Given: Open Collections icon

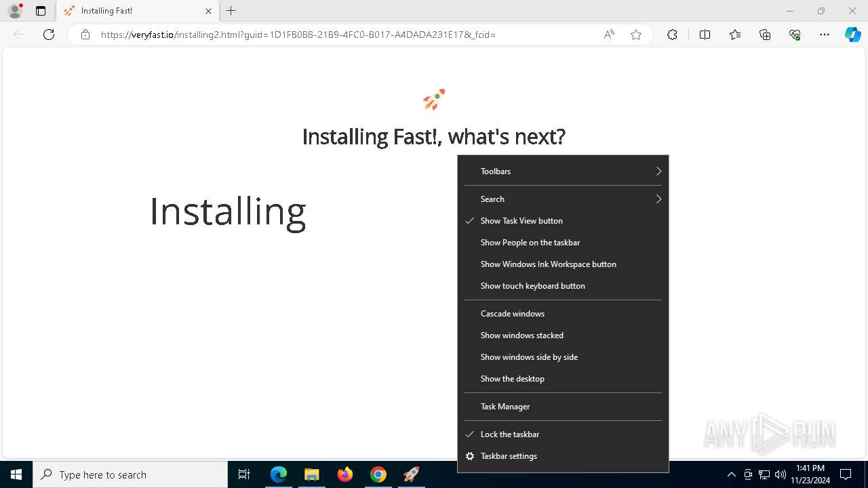Looking at the screenshot, I should point(765,35).
